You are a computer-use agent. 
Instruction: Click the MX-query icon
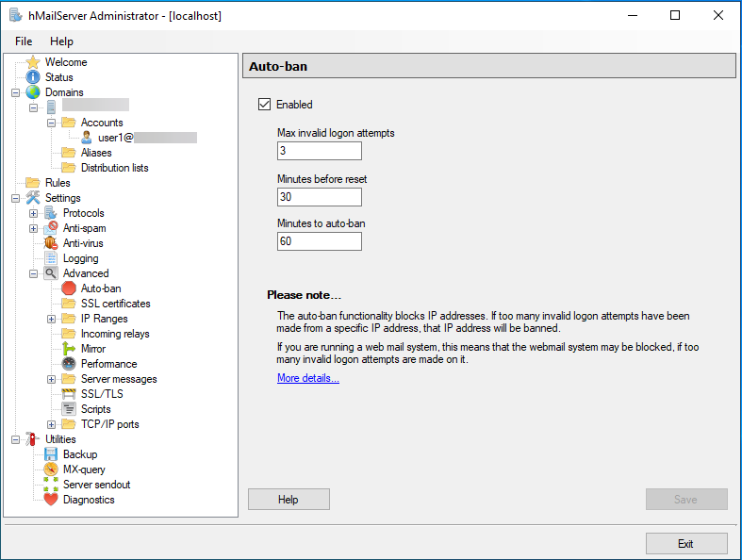(x=51, y=469)
